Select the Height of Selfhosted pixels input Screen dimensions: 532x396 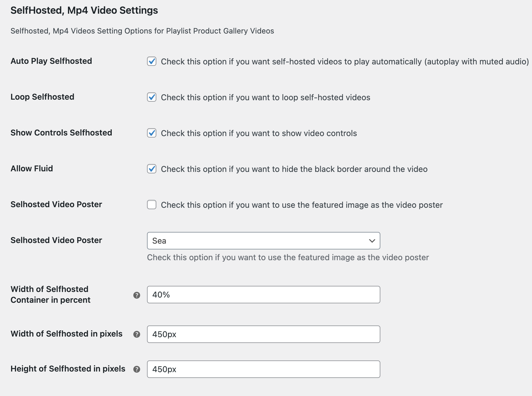(263, 369)
